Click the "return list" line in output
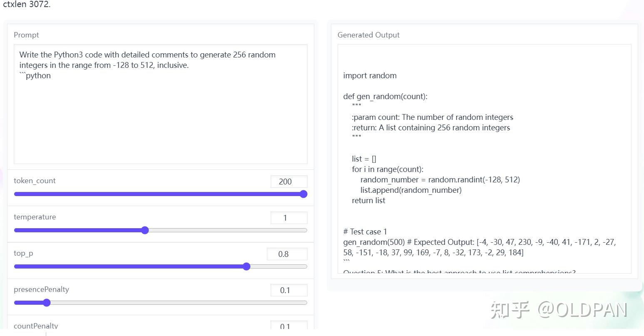 coord(368,200)
